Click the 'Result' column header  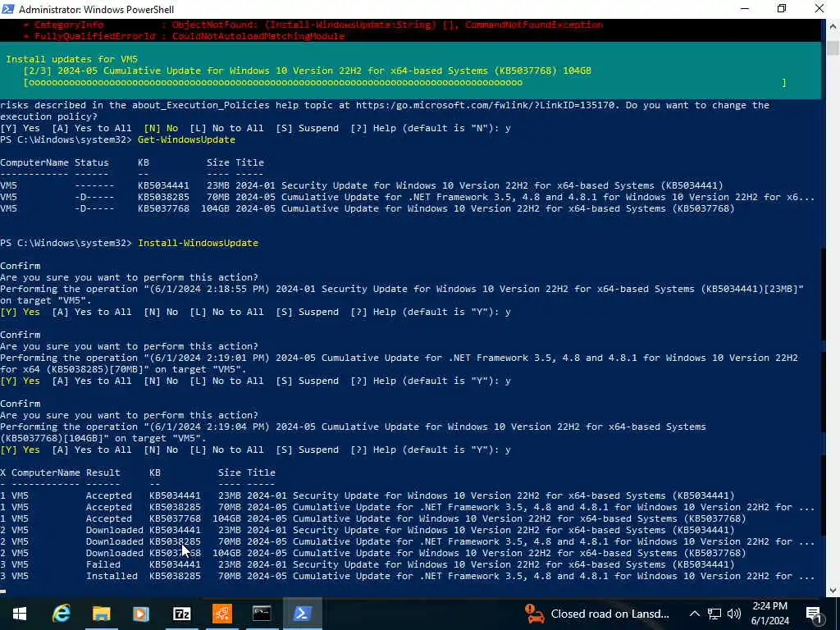[x=103, y=473]
